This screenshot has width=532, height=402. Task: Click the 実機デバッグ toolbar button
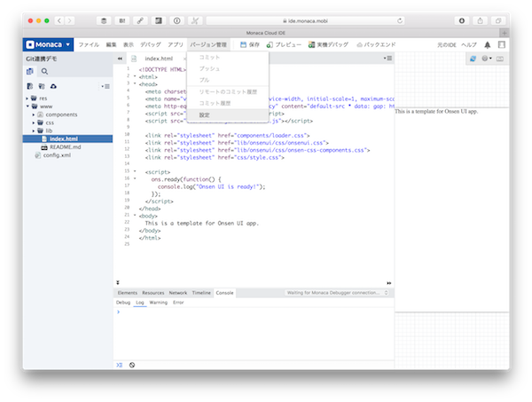[x=328, y=44]
